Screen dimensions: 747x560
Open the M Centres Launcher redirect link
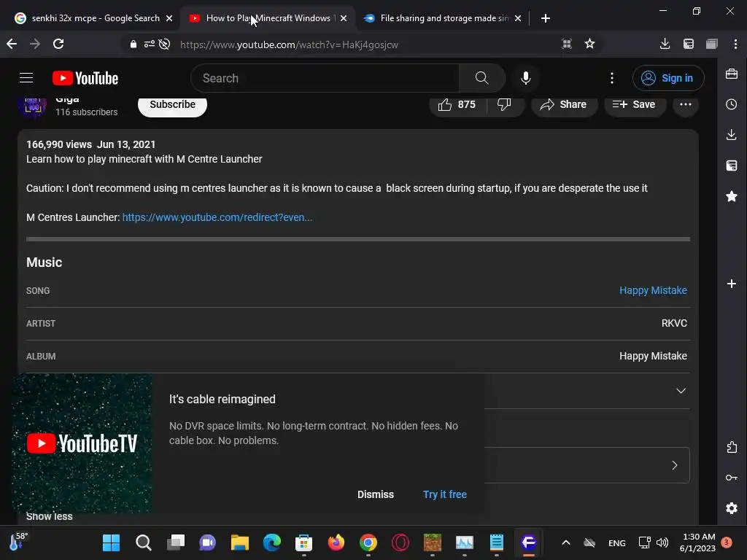coord(217,217)
